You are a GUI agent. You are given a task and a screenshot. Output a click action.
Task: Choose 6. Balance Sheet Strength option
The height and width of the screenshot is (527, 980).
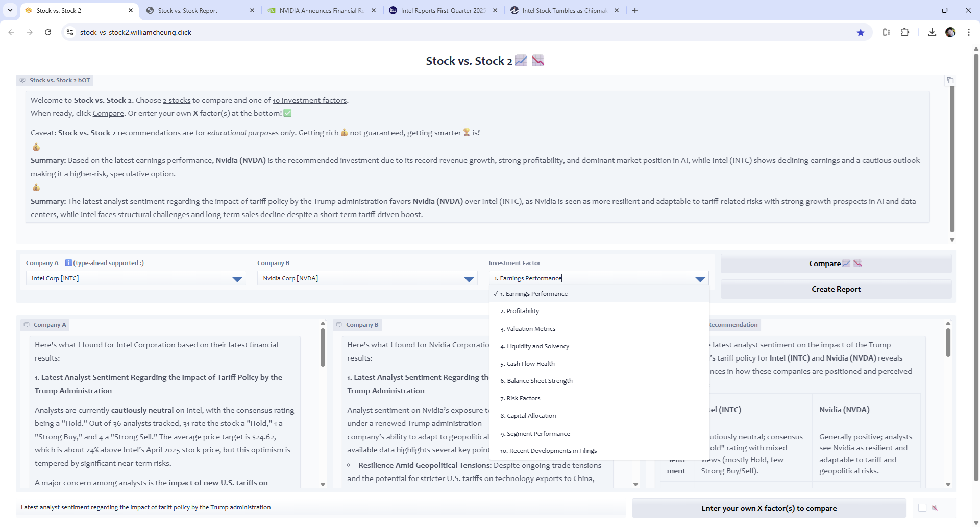click(599, 381)
